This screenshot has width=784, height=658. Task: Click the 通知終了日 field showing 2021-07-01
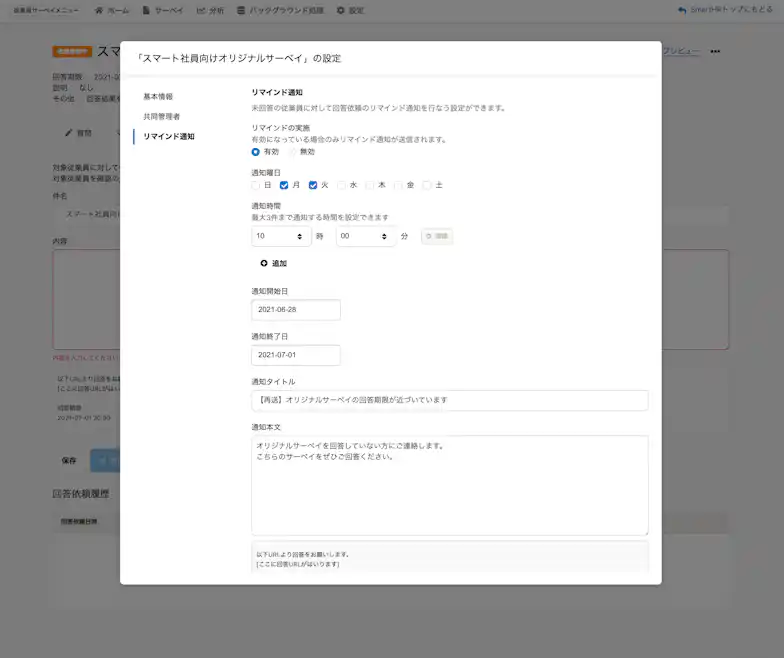[296, 355]
